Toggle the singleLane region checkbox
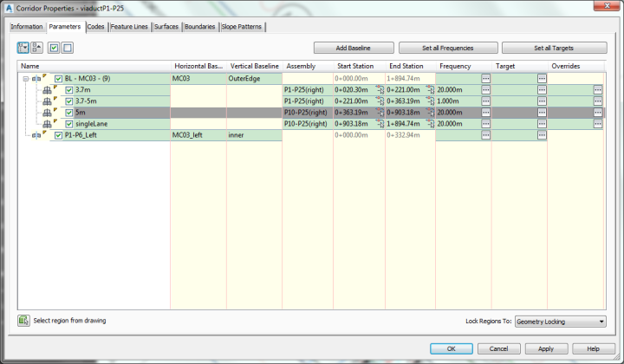 tap(69, 124)
